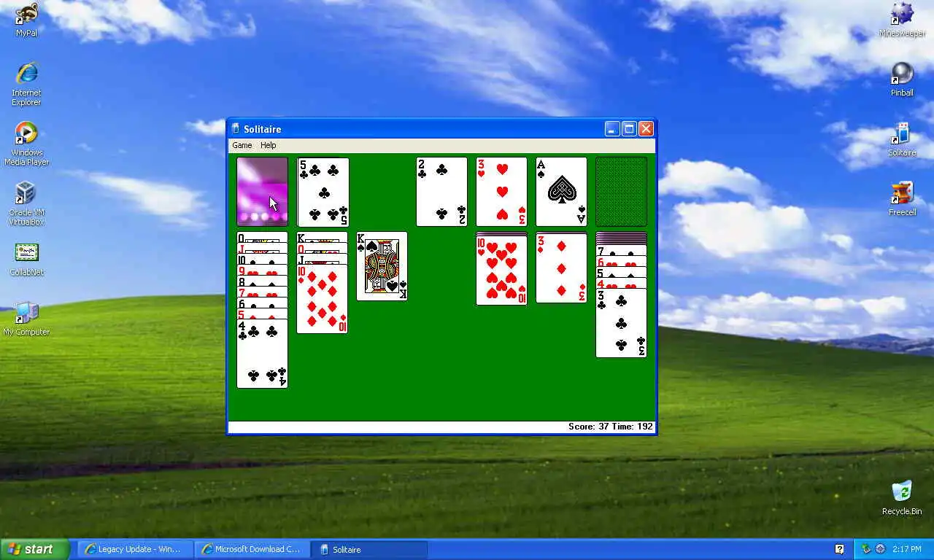Select the red 4 above the 3 of clubs

coord(621,284)
